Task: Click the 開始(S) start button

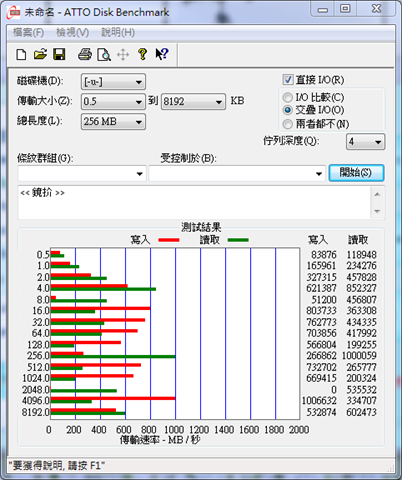Action: [356, 173]
